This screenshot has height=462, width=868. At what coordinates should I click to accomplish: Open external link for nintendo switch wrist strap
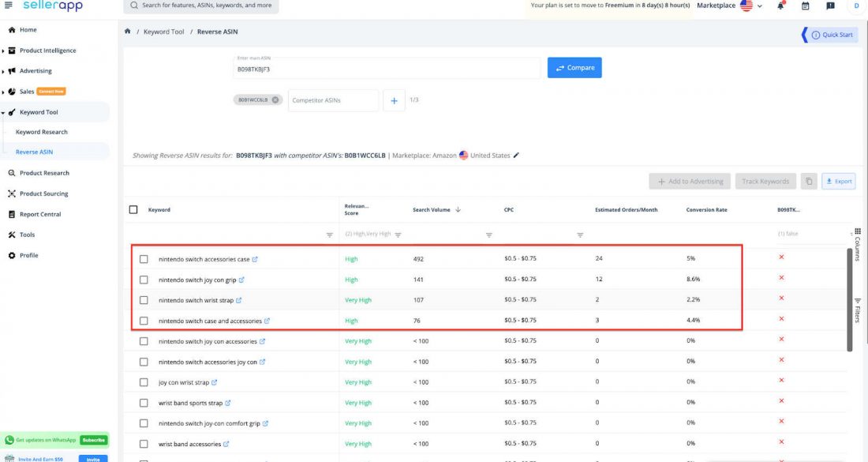[238, 300]
